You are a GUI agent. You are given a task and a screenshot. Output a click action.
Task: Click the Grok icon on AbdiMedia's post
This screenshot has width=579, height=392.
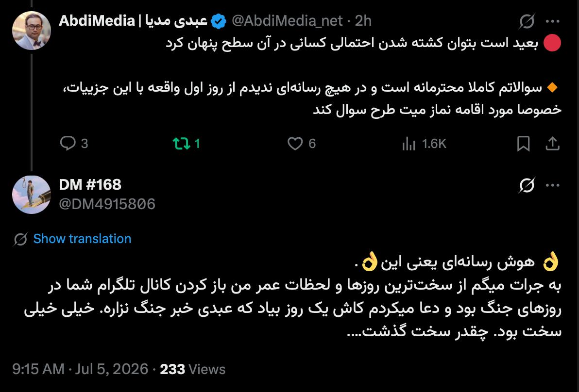[527, 21]
